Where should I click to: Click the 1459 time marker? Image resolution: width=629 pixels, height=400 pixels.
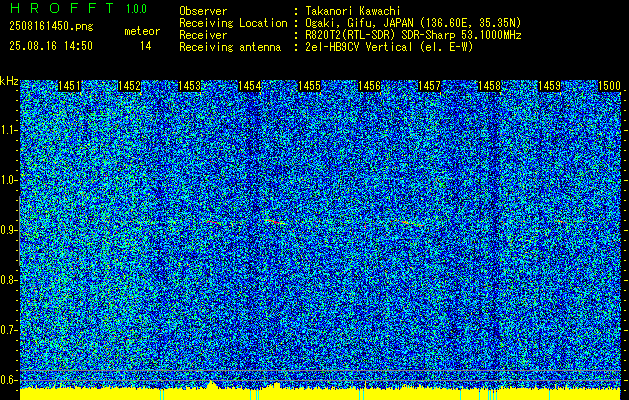coord(550,86)
